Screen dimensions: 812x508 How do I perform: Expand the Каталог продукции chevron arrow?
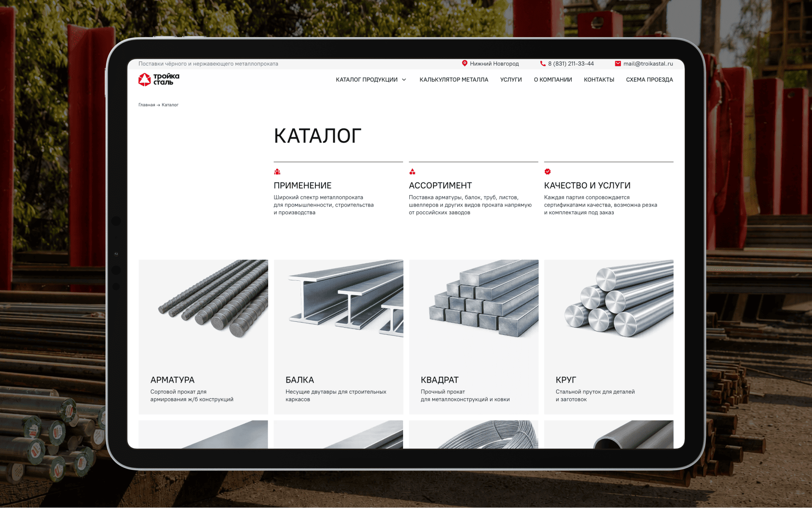(404, 80)
